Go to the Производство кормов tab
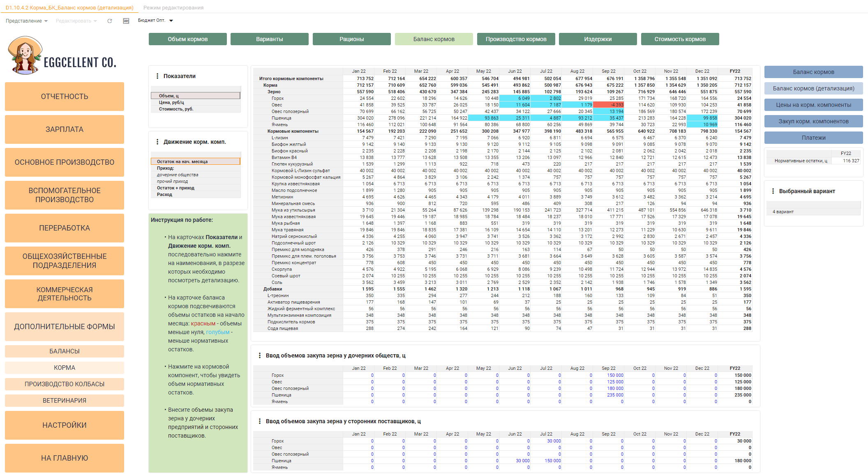The image size is (868, 475). 516,39
